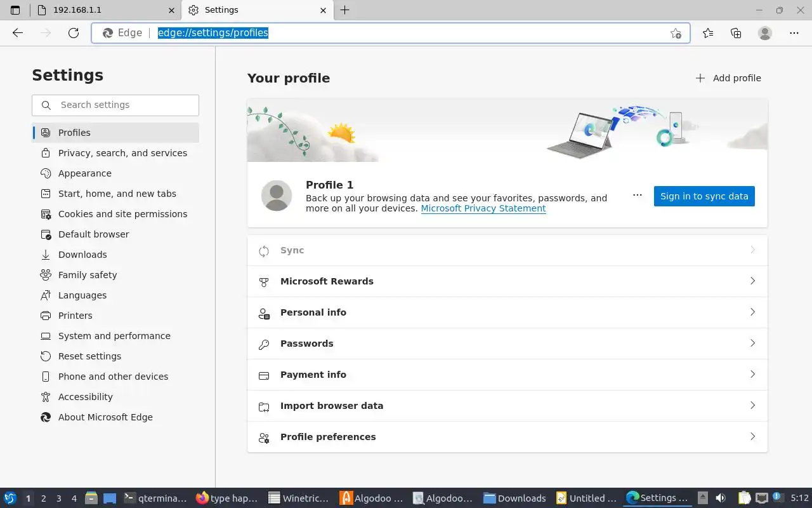Expand Passwords chevron
The width and height of the screenshot is (812, 508).
click(x=753, y=343)
